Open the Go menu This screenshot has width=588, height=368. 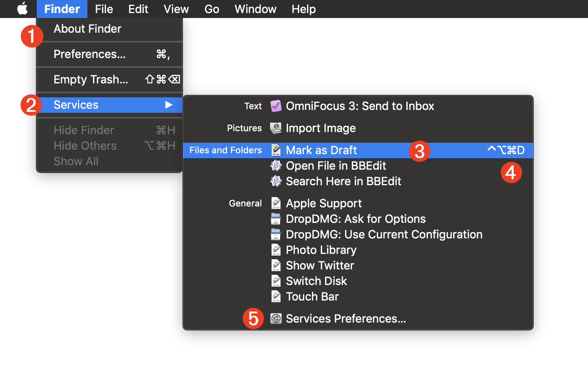pyautogui.click(x=212, y=9)
